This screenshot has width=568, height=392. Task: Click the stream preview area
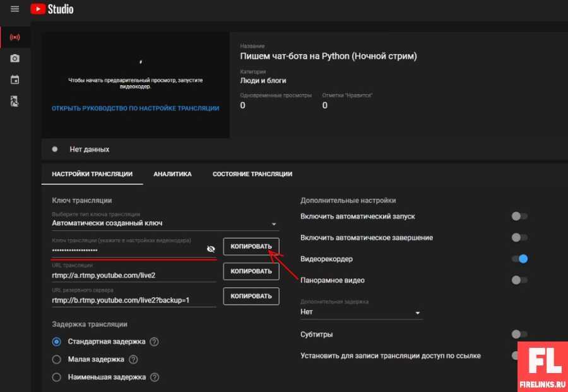coord(136,85)
